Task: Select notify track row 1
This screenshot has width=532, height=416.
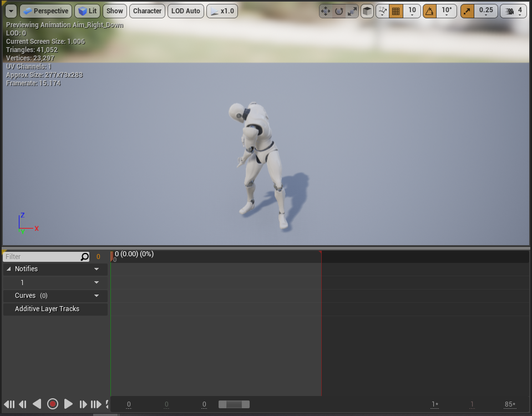Action: tap(55, 283)
